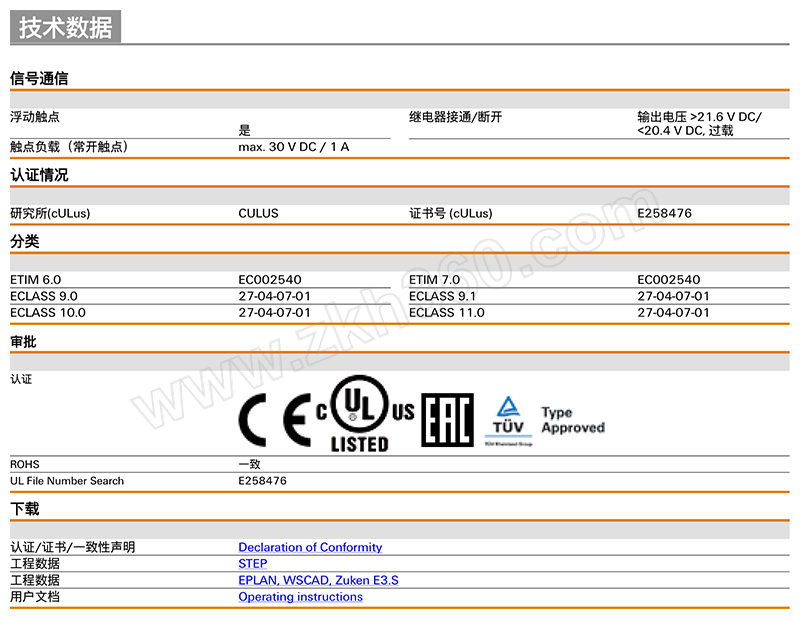Screen dimensions: 800x619
Task: Click the ECLASS 11.0 label
Action: click(447, 312)
